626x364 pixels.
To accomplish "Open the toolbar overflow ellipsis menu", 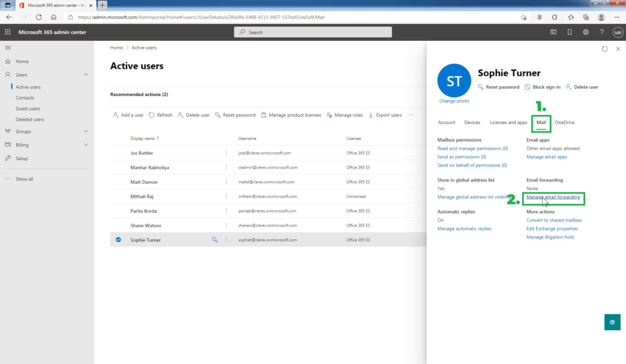I will pyautogui.click(x=411, y=115).
